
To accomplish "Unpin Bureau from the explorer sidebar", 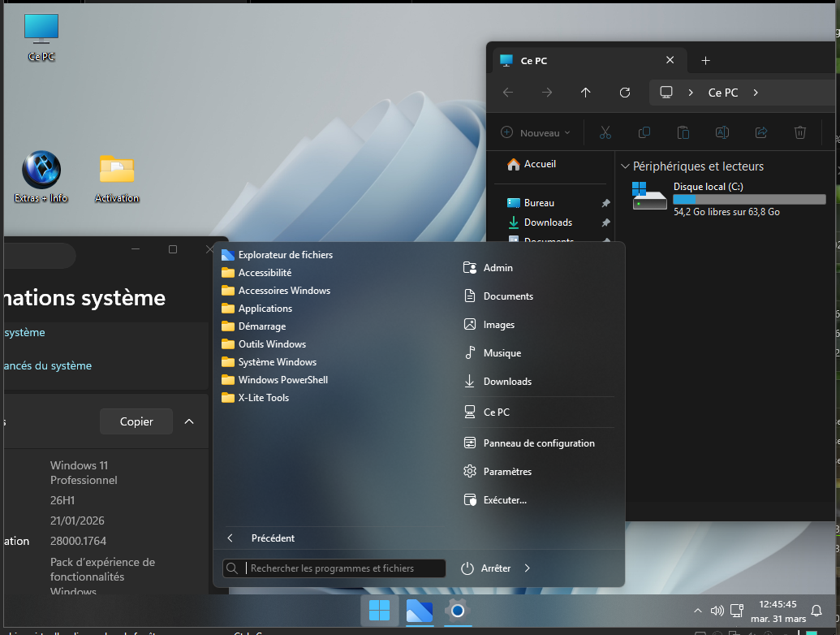I will click(x=605, y=202).
